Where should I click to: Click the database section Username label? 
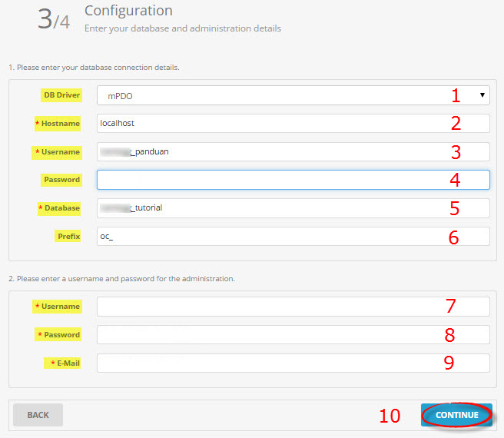coord(60,152)
